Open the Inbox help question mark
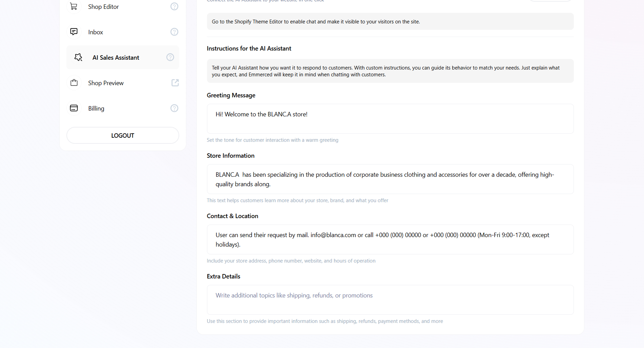The width and height of the screenshot is (644, 348). (174, 32)
